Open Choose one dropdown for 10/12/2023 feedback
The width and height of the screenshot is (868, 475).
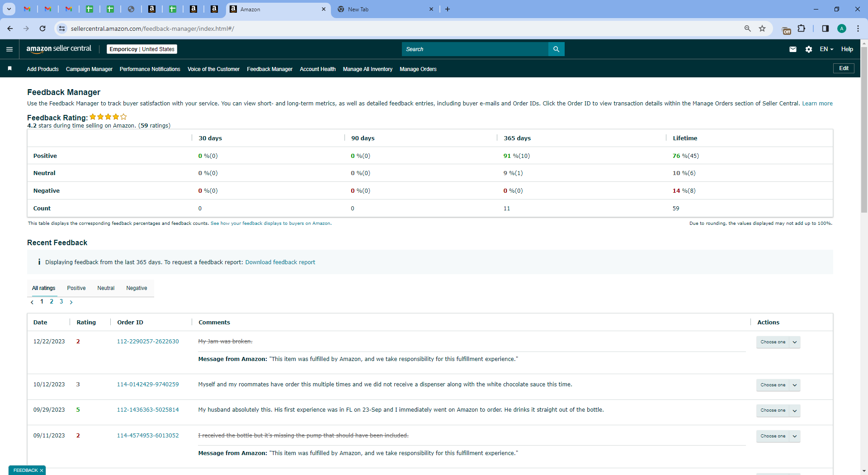[778, 385]
